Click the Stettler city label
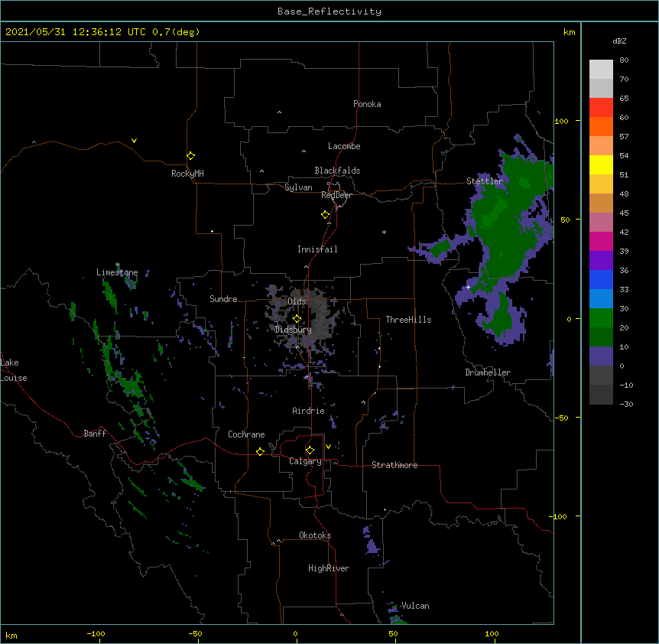The height and width of the screenshot is (644, 659). point(485,181)
